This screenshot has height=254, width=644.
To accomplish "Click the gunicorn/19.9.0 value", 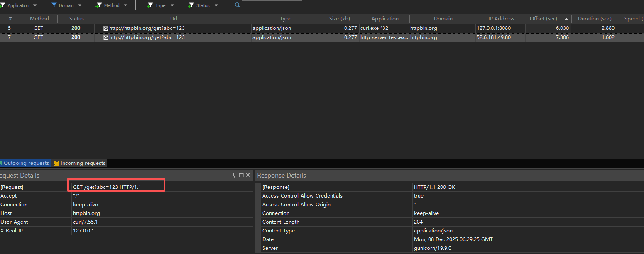I will tap(433, 248).
